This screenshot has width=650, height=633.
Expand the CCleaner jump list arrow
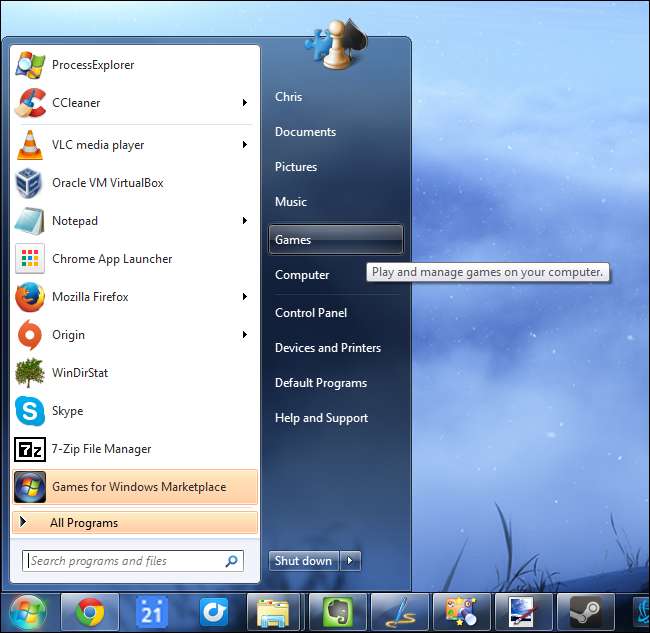244,103
